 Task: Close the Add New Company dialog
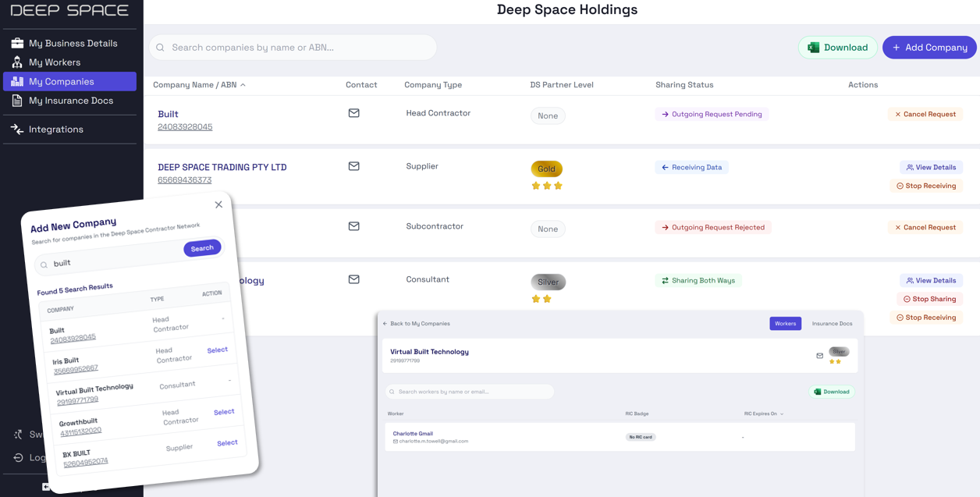[218, 204]
